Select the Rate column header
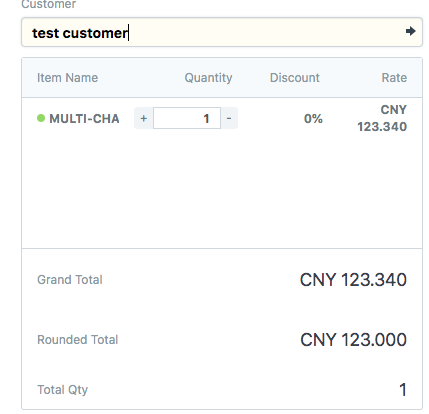Screen dimensions: 429x414 tap(394, 78)
